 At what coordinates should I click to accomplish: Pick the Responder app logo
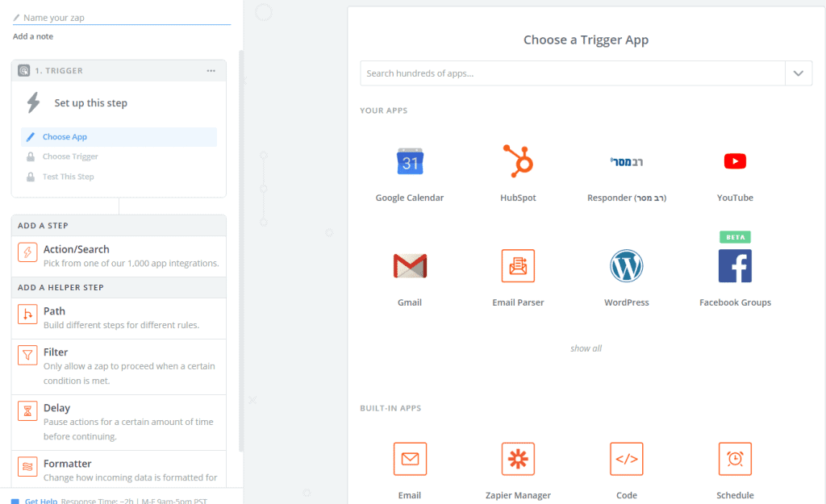click(626, 161)
